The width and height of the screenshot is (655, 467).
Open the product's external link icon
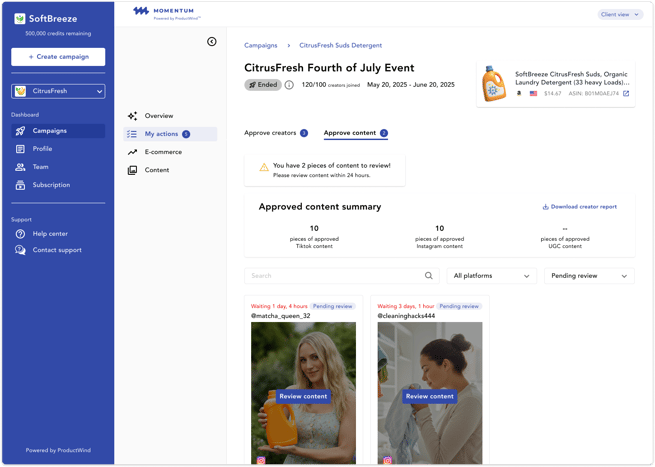coord(626,94)
